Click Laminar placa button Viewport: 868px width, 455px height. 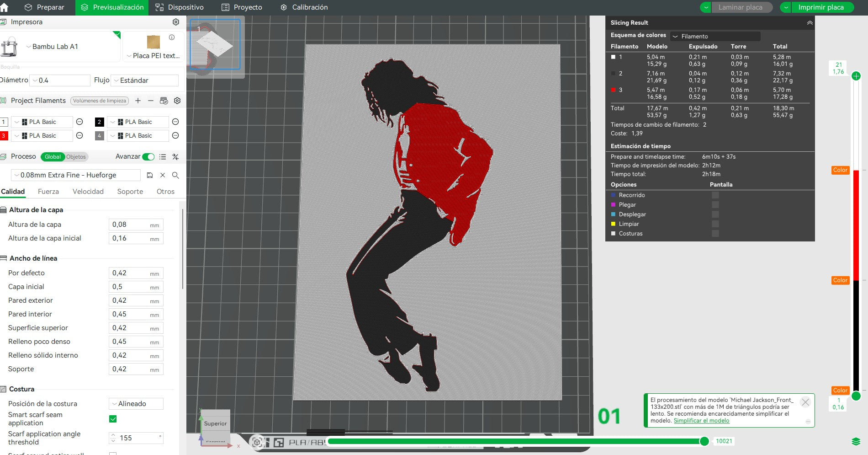pos(741,7)
